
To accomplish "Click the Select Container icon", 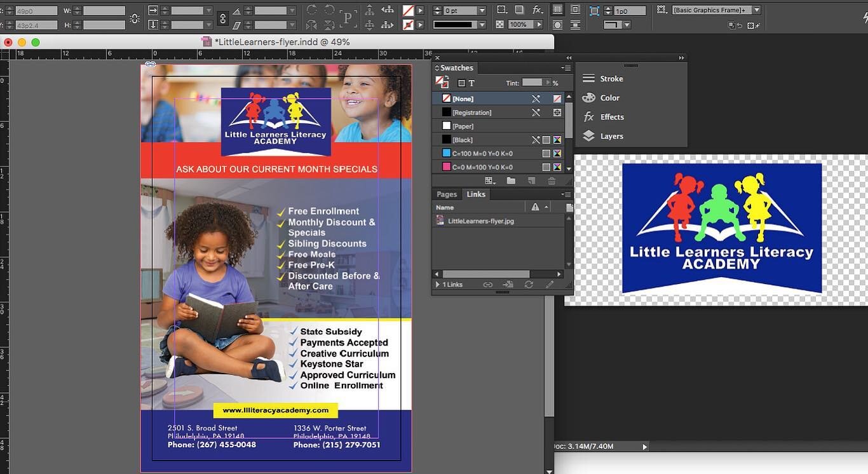I will click(x=370, y=10).
